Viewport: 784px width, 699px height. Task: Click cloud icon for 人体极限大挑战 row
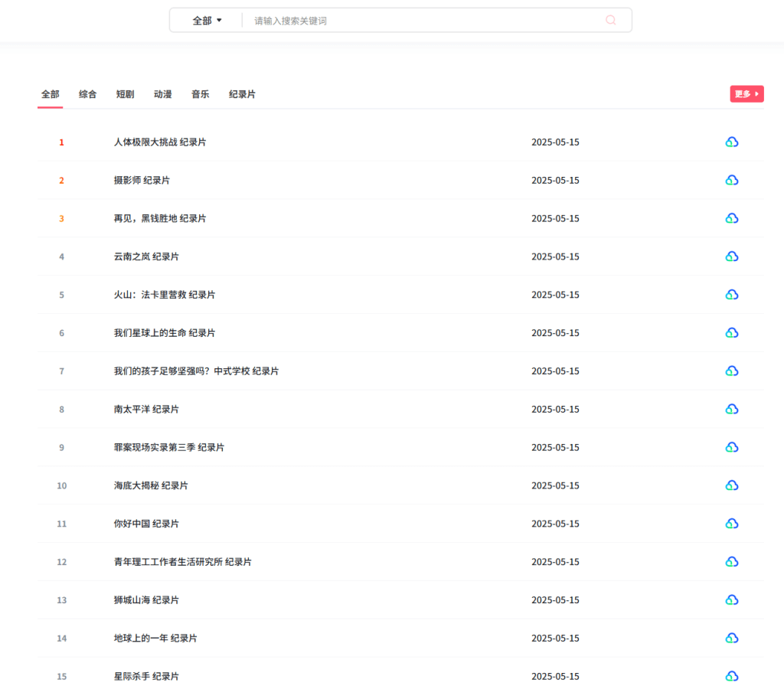[x=731, y=142]
